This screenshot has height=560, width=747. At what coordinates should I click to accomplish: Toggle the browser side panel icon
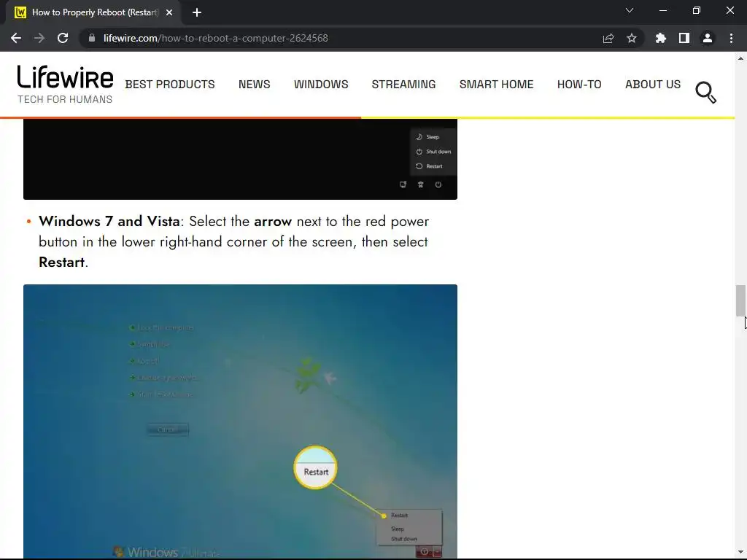tap(684, 38)
